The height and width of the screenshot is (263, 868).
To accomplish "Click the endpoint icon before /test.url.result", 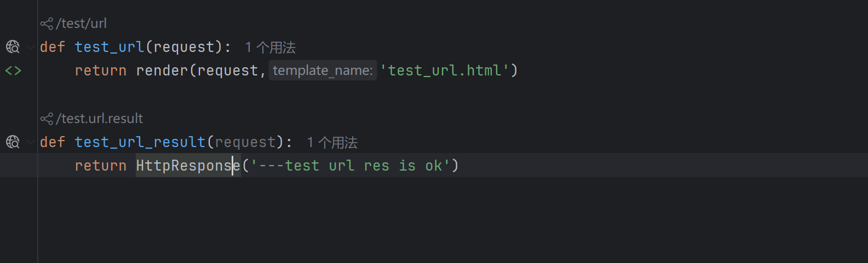I will click(x=47, y=119).
